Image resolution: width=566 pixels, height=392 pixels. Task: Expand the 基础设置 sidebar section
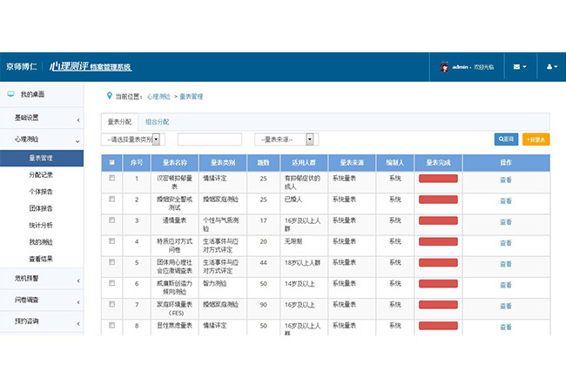[x=42, y=118]
